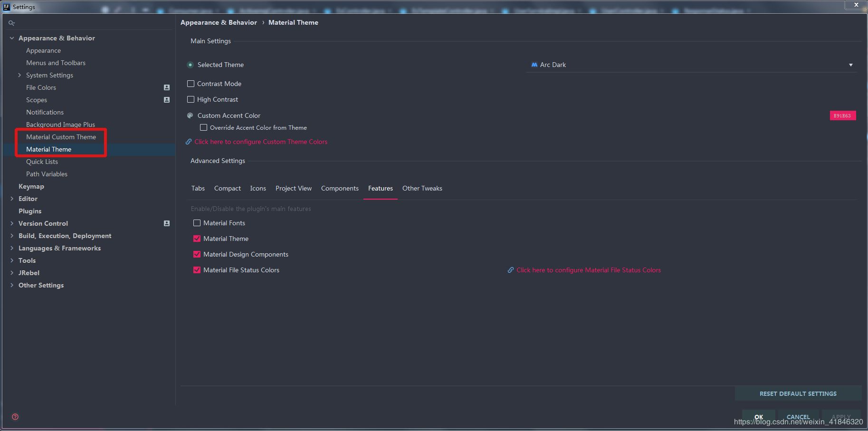Screen dimensions: 868x431
Task: Check Override Accent Color from Theme
Action: tap(203, 127)
